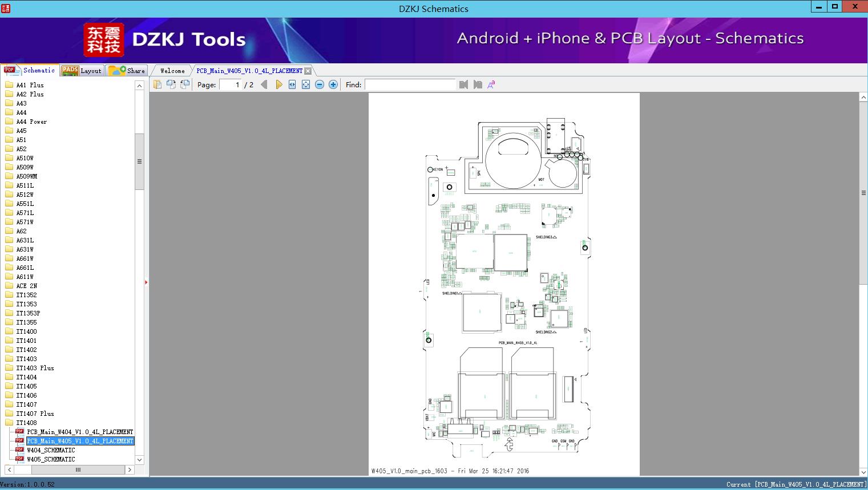The width and height of the screenshot is (868, 490).
Task: Find the next search match
Action: point(478,84)
